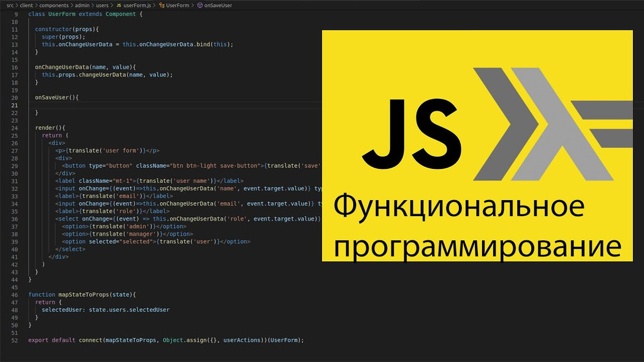Viewport: 644px width, 362px height.
Task: Open the UserForm class breadcrumb
Action: (178, 5)
